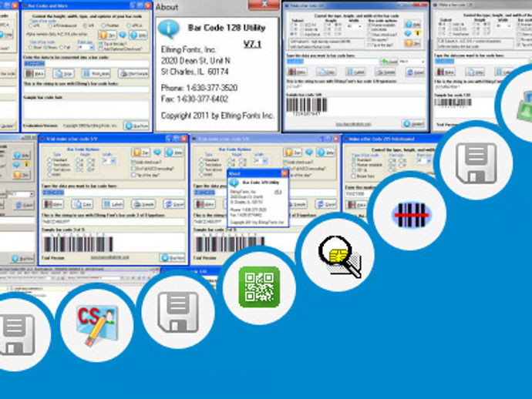Click floppy disk icon above the barcode scanner icon
This screenshot has height=399, width=532.
[476, 163]
